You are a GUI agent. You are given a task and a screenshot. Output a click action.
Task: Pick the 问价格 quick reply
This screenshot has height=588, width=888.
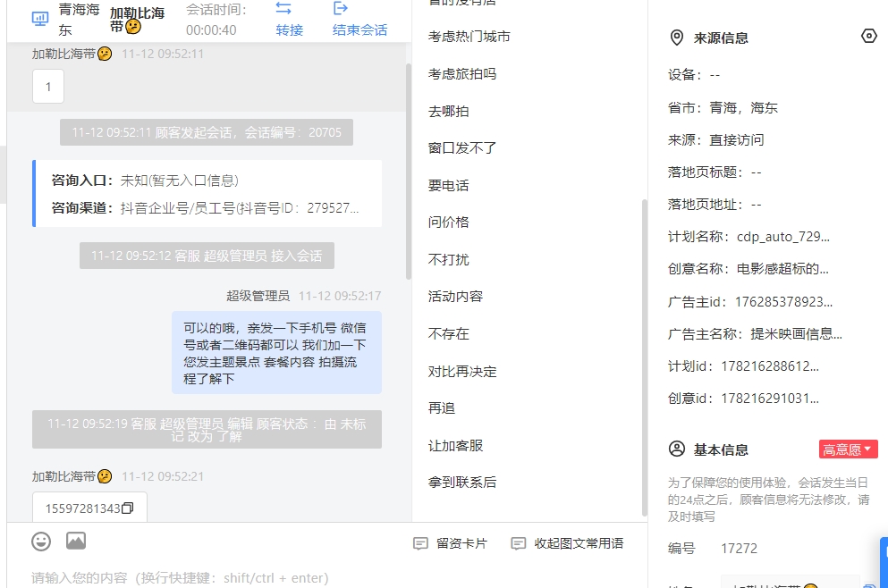[x=449, y=223]
